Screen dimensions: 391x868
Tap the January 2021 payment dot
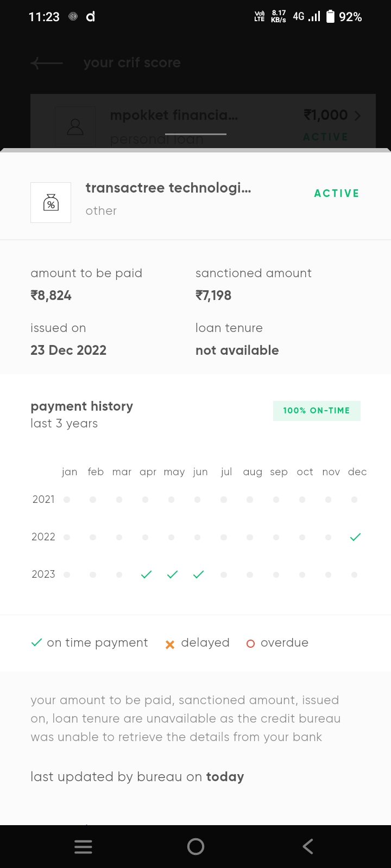[67, 500]
